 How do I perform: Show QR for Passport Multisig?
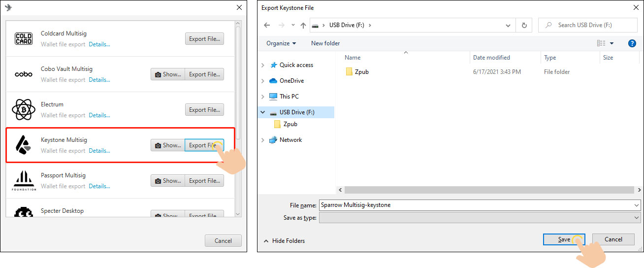(x=167, y=181)
